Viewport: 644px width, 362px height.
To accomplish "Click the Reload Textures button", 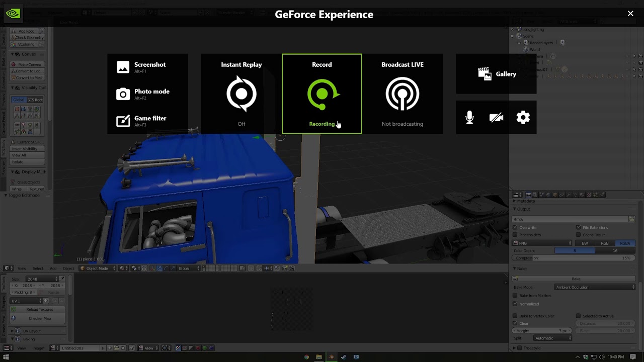I will [x=38, y=310].
